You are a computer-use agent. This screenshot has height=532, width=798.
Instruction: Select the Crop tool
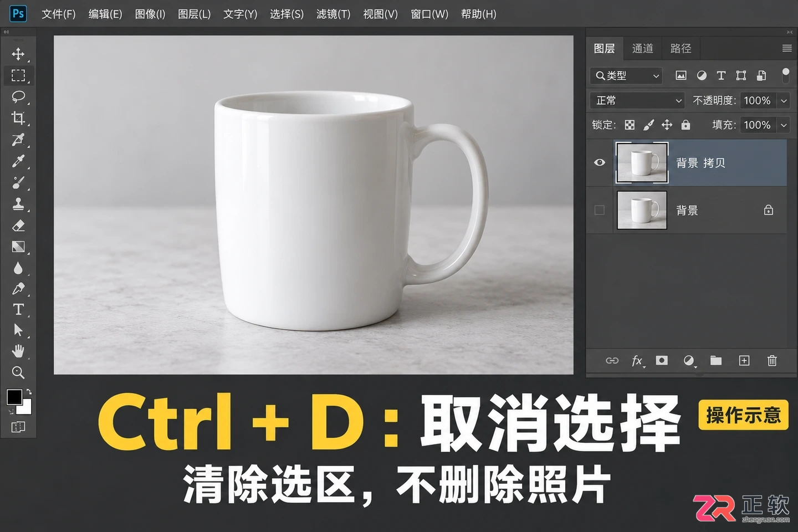click(x=18, y=117)
